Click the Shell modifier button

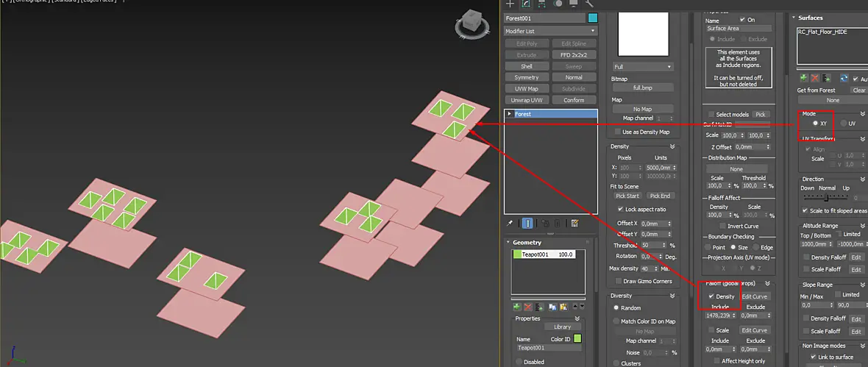pyautogui.click(x=527, y=66)
